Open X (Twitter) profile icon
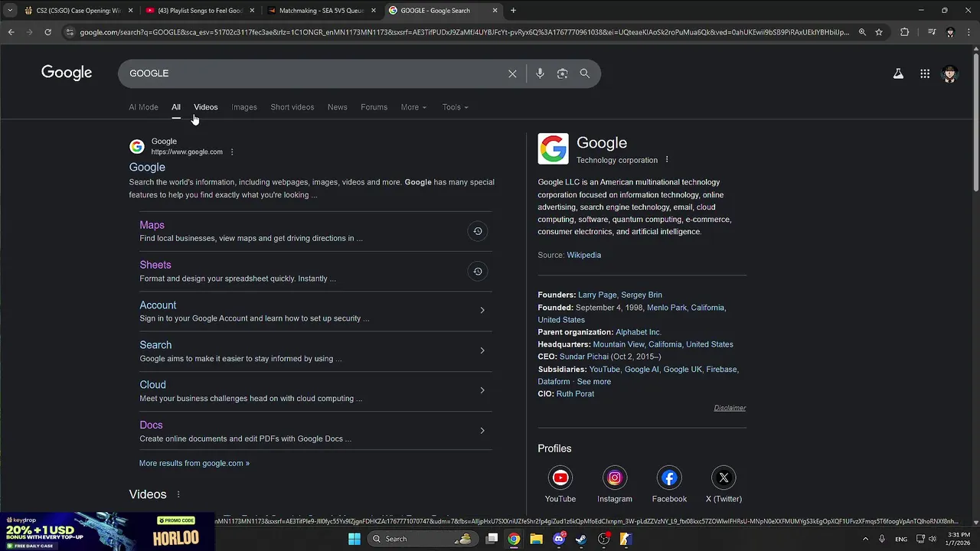Image resolution: width=980 pixels, height=551 pixels. [x=724, y=478]
